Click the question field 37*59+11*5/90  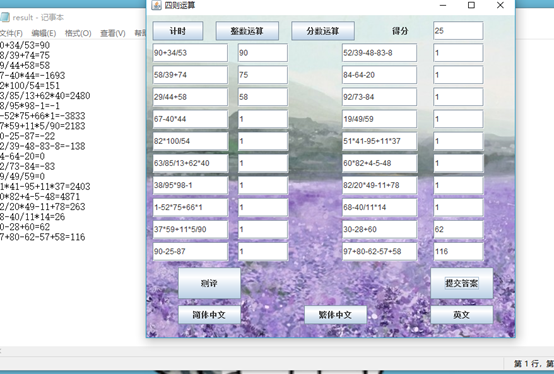coord(190,229)
